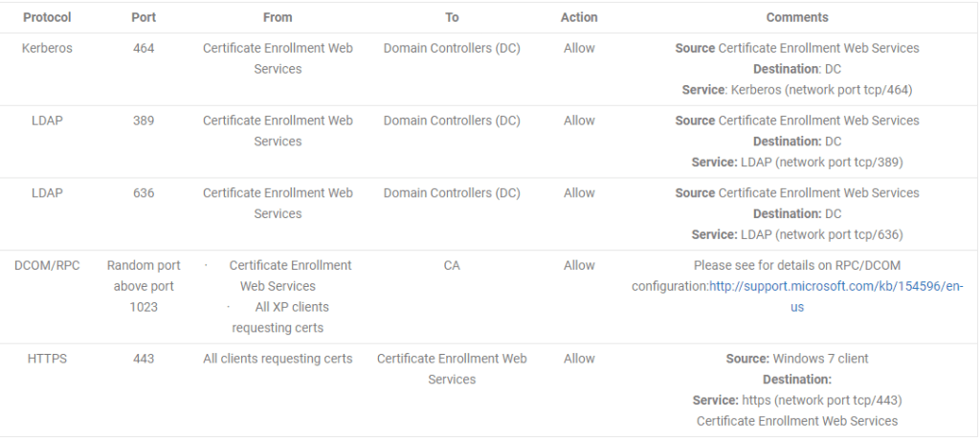980x439 pixels.
Task: Select the port 636 cell
Action: (144, 193)
